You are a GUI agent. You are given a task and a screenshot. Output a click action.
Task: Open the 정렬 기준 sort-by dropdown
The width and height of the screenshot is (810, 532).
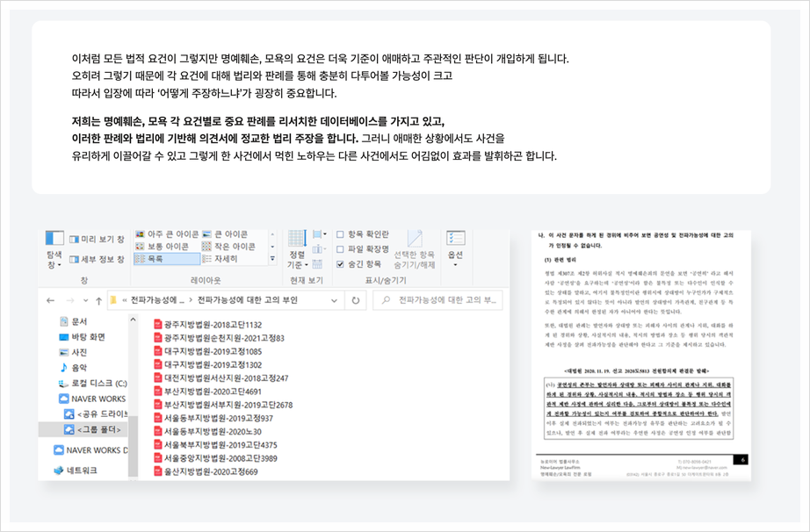point(298,249)
